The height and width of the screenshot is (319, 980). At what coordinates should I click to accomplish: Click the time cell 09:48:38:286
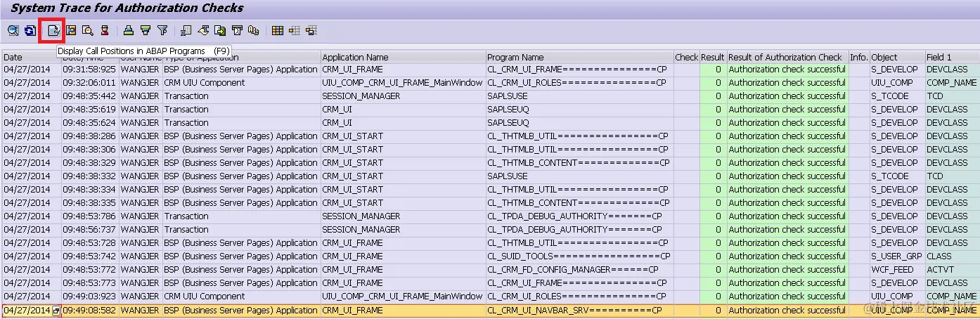click(89, 136)
